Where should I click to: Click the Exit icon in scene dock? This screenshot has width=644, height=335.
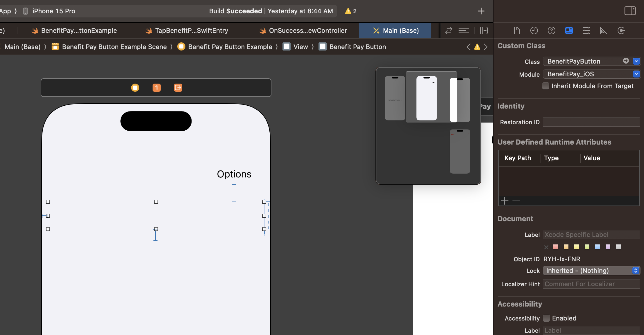click(x=178, y=88)
